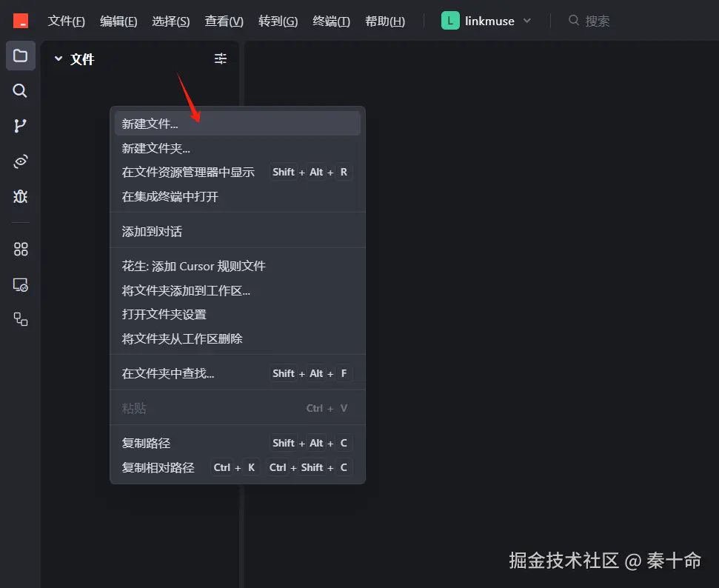Expand the linkmuse project dropdown arrow
Viewport: 719px width, 588px height.
click(527, 21)
